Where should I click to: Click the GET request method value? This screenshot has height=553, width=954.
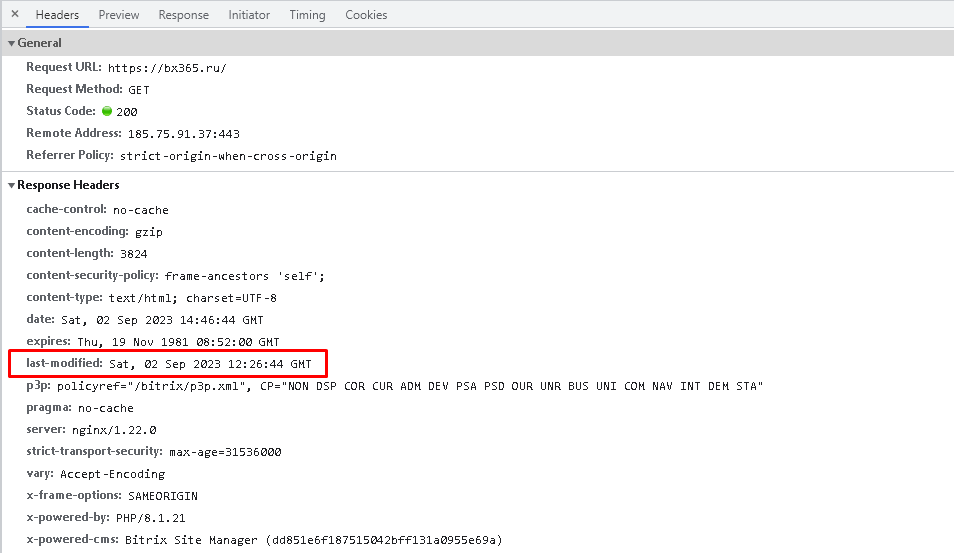pyautogui.click(x=139, y=90)
